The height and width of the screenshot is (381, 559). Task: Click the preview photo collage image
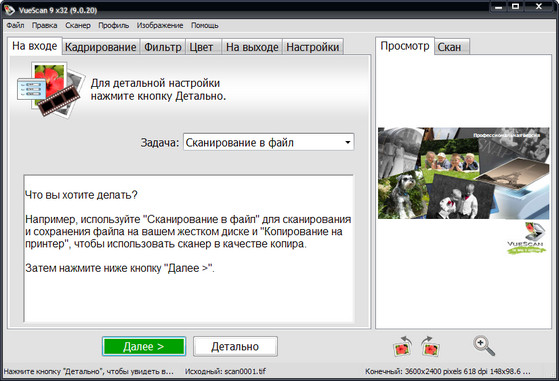463,173
